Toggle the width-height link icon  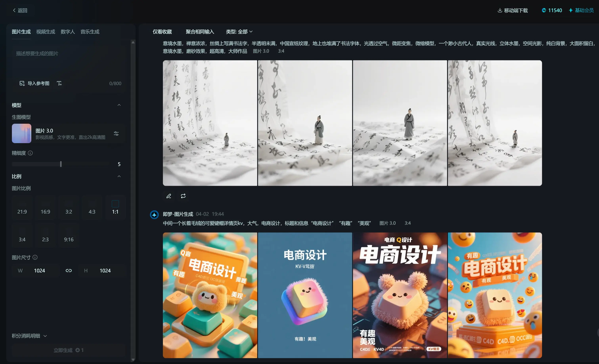(69, 271)
